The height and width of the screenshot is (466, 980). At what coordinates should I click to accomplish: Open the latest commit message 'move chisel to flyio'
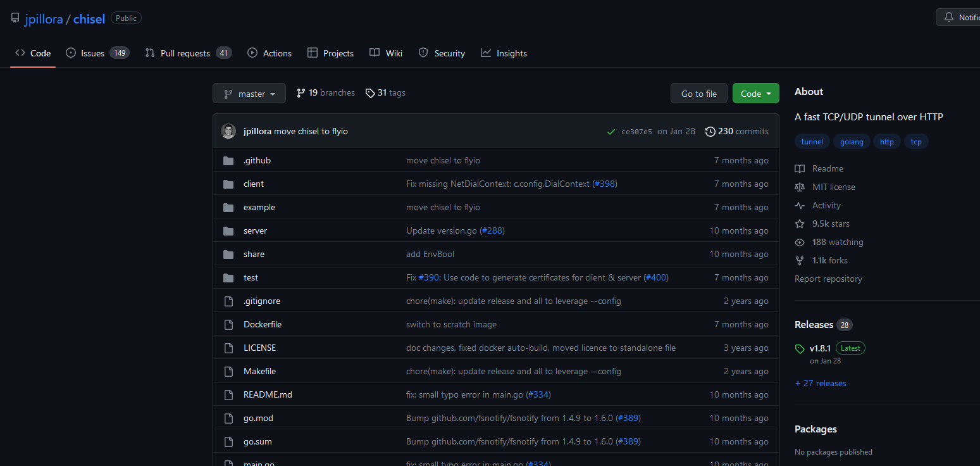311,132
